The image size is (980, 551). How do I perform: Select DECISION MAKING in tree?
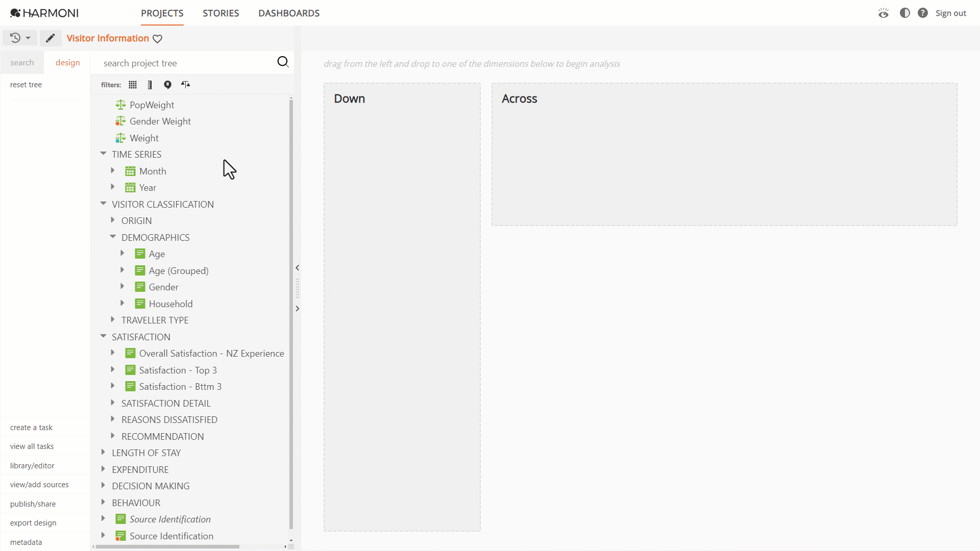[151, 486]
